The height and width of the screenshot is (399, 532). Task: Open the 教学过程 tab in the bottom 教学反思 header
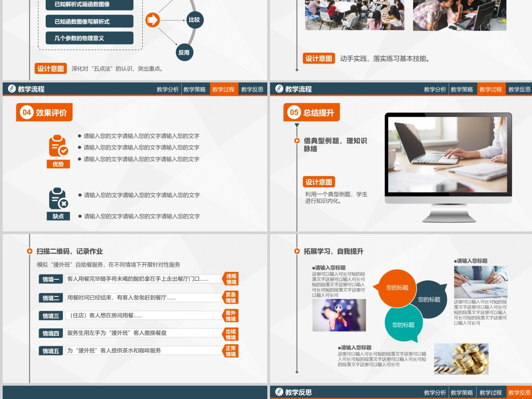[491, 392]
